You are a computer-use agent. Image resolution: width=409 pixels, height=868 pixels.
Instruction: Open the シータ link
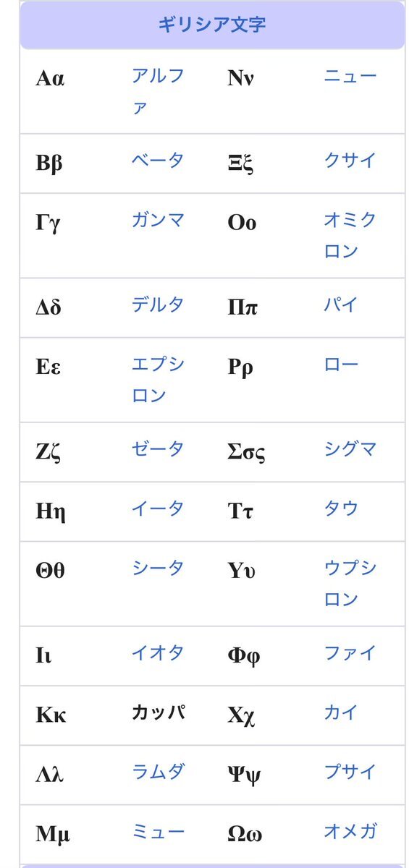(158, 568)
